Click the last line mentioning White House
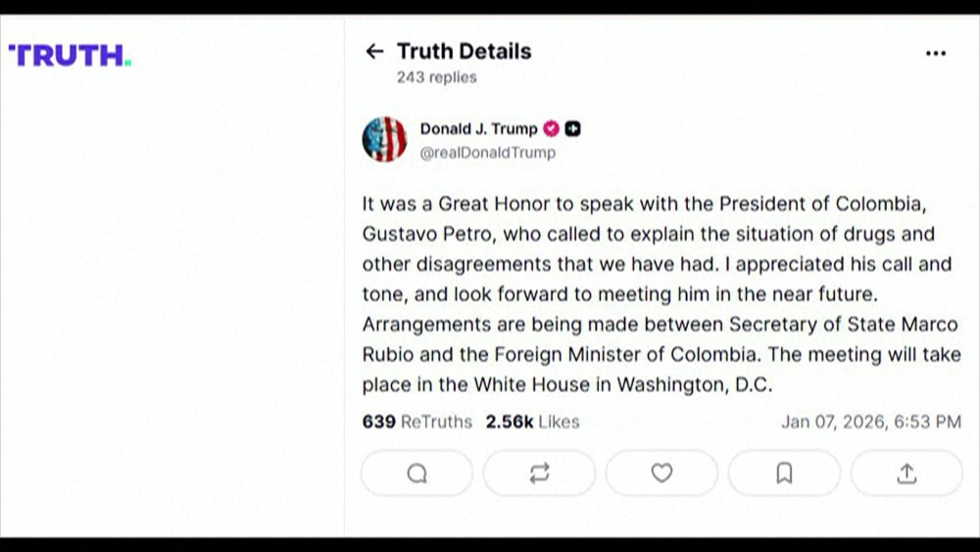980x552 pixels. [566, 384]
